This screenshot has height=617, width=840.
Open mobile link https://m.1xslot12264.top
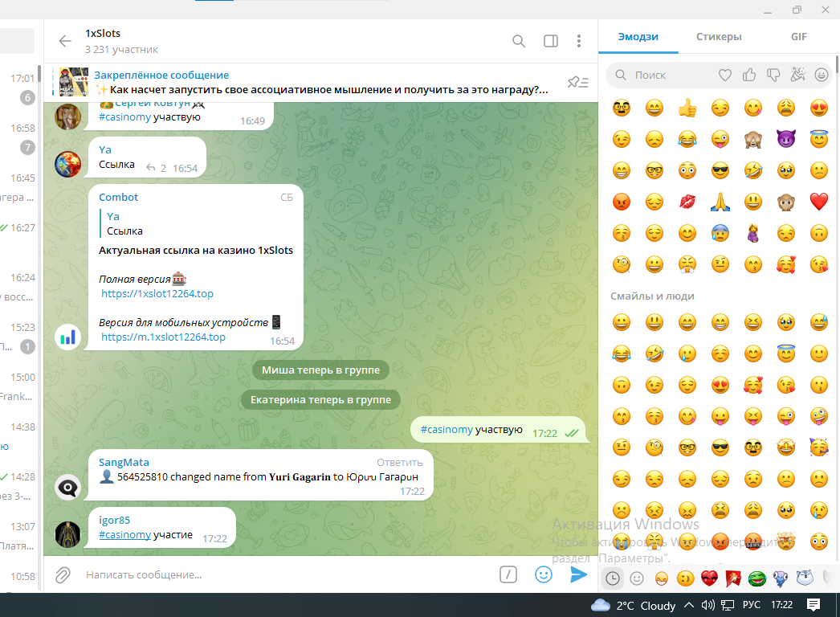tap(163, 337)
